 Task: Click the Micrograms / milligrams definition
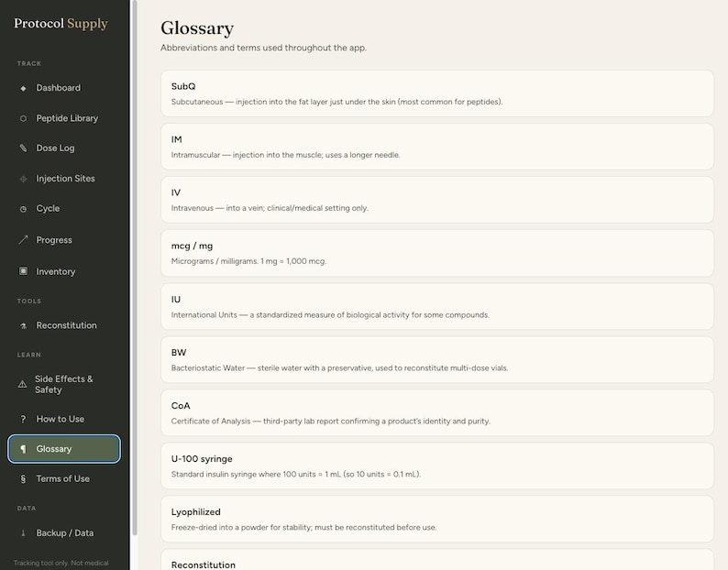pos(248,261)
